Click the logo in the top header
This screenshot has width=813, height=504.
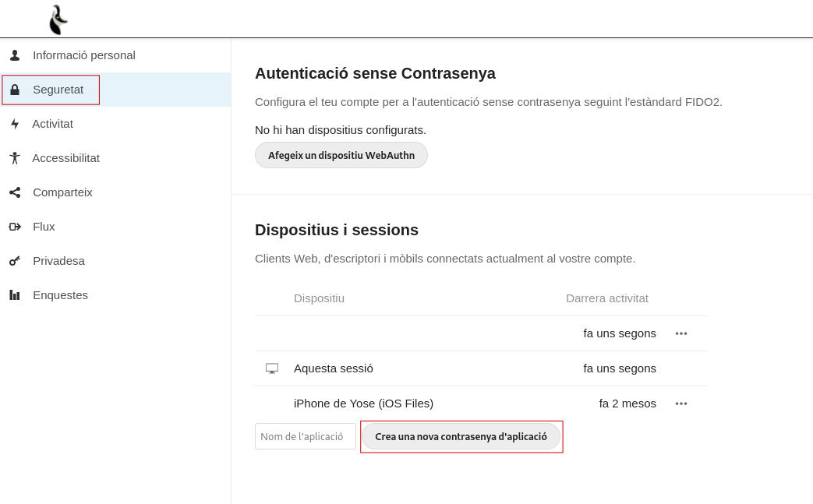pos(58,19)
